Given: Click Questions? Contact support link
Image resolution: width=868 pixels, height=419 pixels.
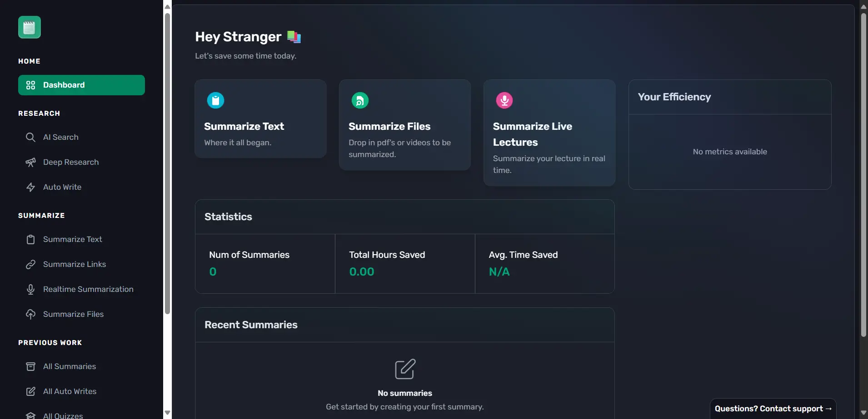Looking at the screenshot, I should coord(773,409).
